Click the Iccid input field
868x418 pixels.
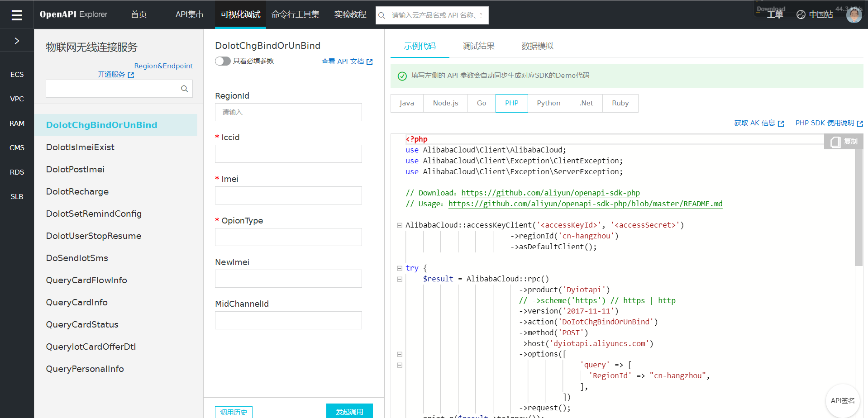point(288,154)
